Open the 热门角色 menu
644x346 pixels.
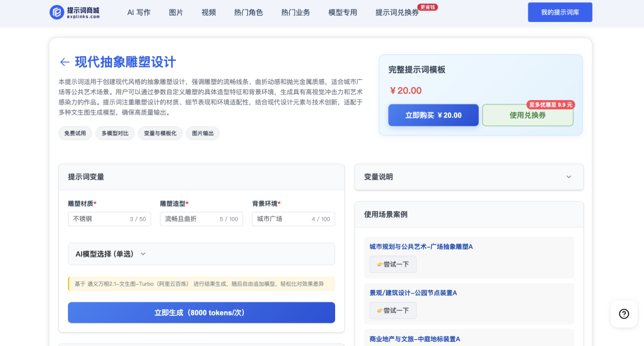point(249,13)
